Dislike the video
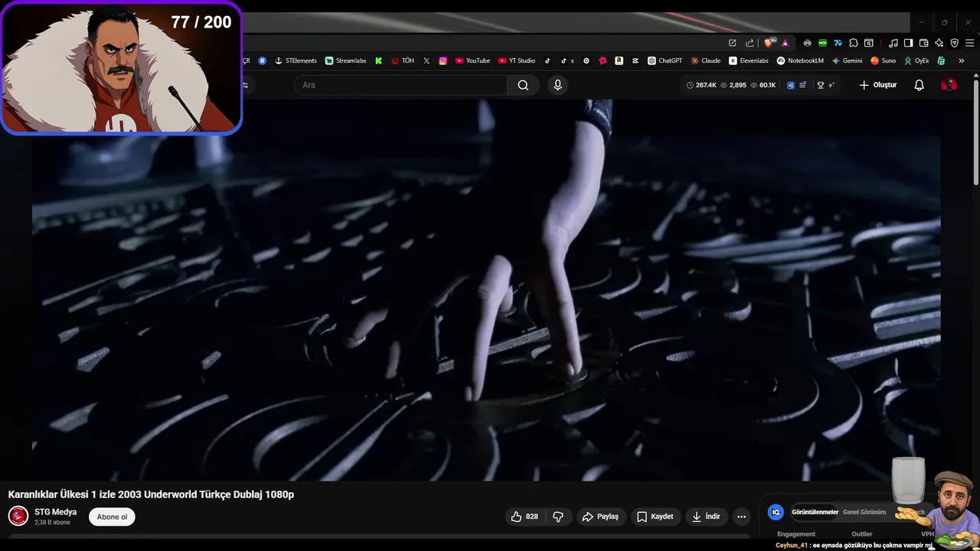The width and height of the screenshot is (980, 551). (558, 517)
